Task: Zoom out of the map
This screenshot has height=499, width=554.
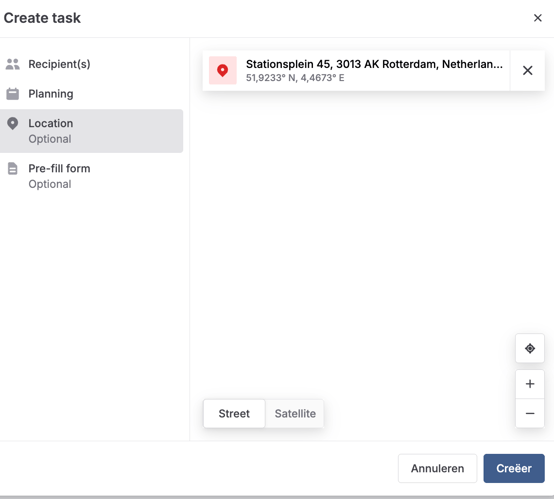Action: 530,413
